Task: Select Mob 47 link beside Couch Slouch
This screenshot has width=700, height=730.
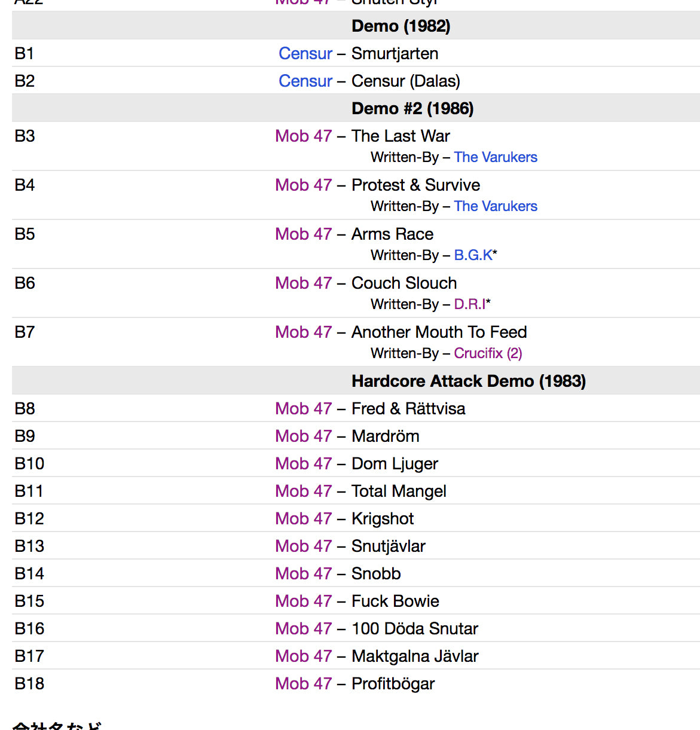Action: (x=303, y=283)
